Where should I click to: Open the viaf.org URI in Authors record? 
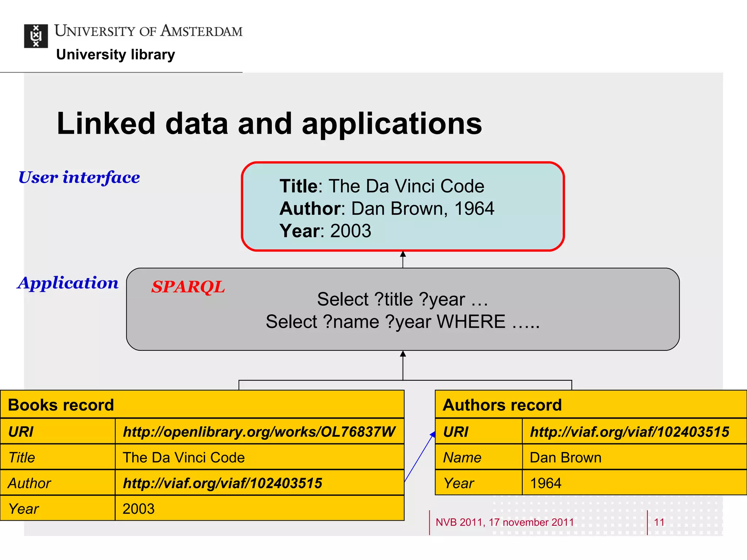coord(630,432)
